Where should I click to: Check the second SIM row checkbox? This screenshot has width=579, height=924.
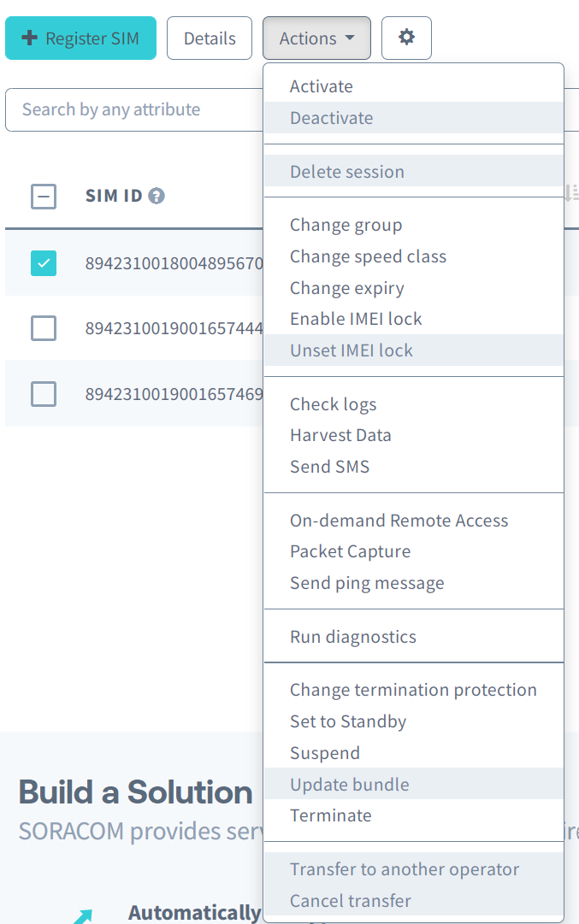(44, 328)
